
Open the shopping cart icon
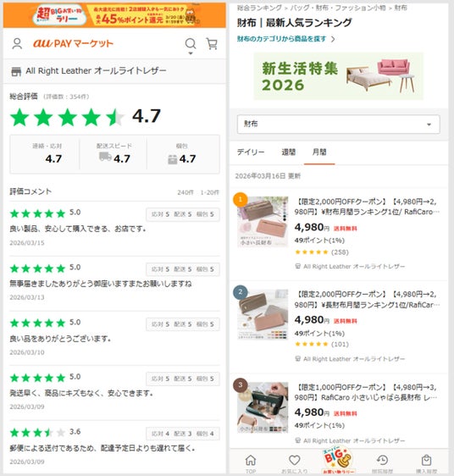(212, 44)
